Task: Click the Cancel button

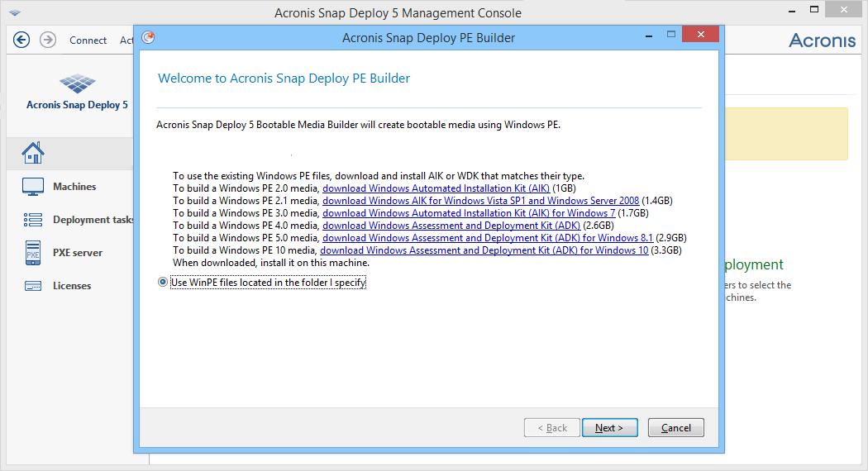Action: click(676, 428)
